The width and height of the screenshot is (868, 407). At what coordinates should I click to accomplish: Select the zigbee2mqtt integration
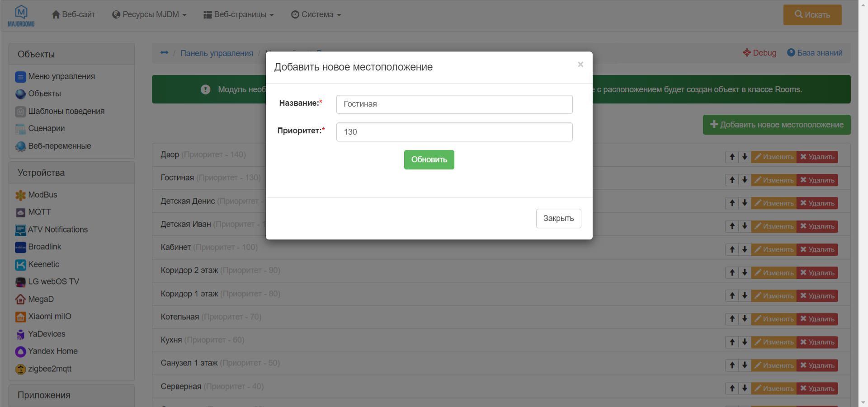49,369
